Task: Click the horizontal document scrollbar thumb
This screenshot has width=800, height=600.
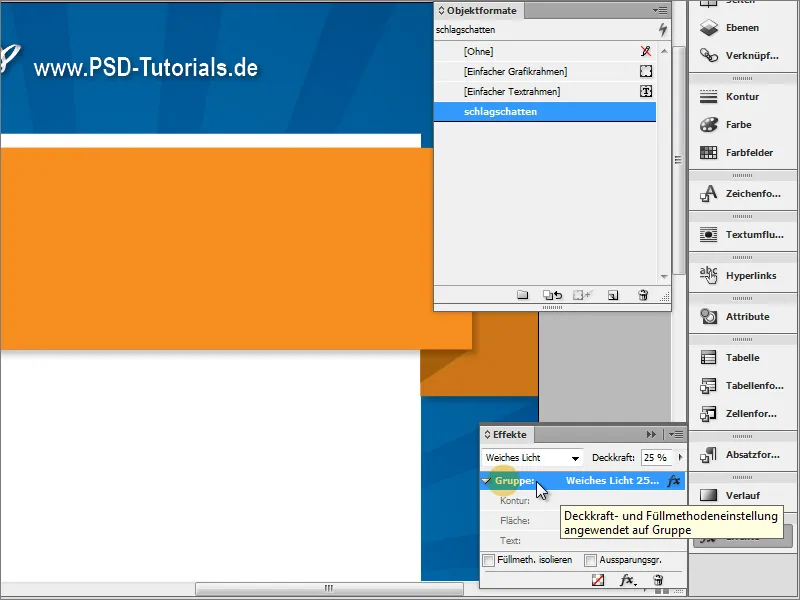Action: coord(329,589)
